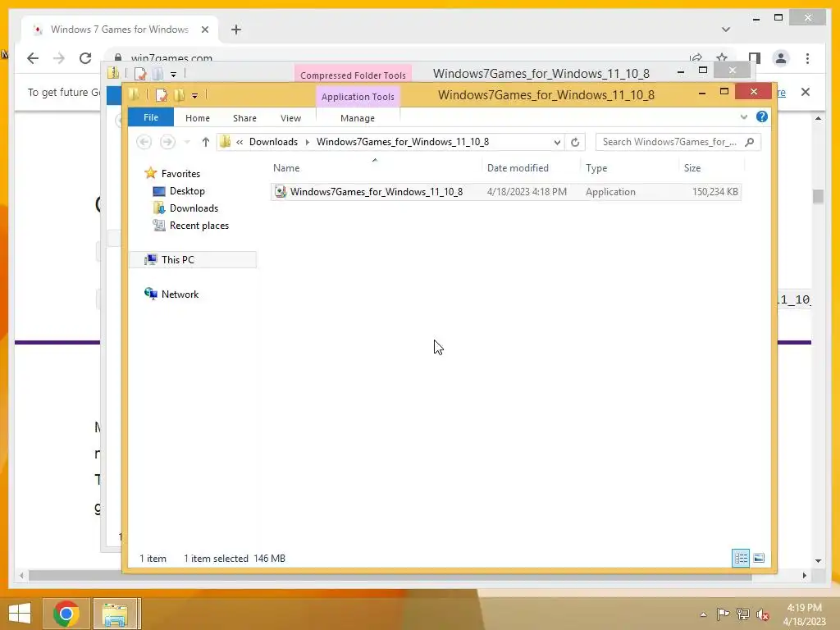The image size is (840, 630).
Task: Select the Windows7Games_for_Windows_11_10_8 application file
Action: 505,192
